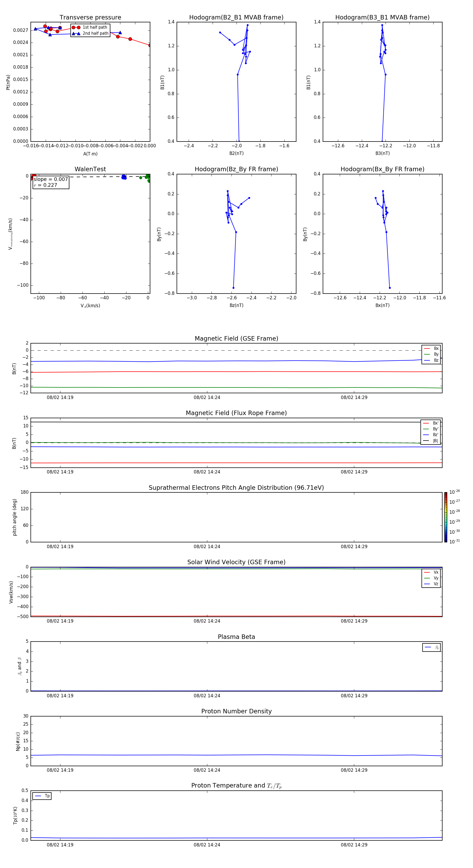Select the Bx entry in the GSE magnetic field legend

pos(431,349)
